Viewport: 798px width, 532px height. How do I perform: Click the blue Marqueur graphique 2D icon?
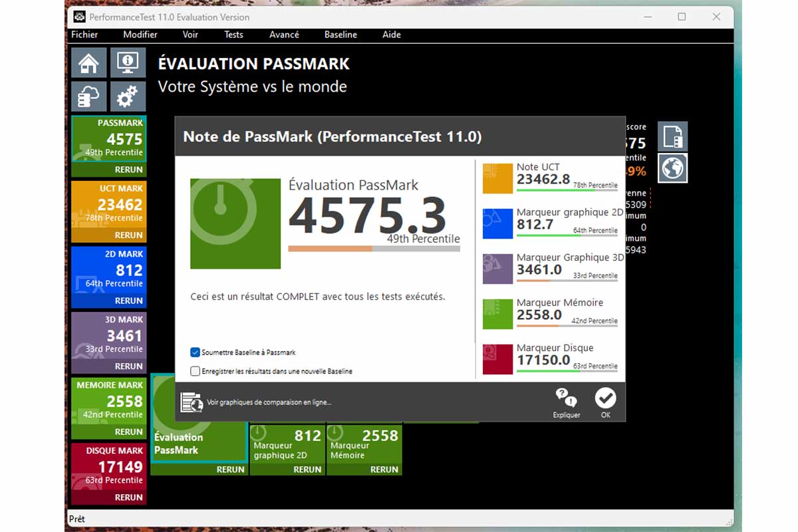click(497, 223)
